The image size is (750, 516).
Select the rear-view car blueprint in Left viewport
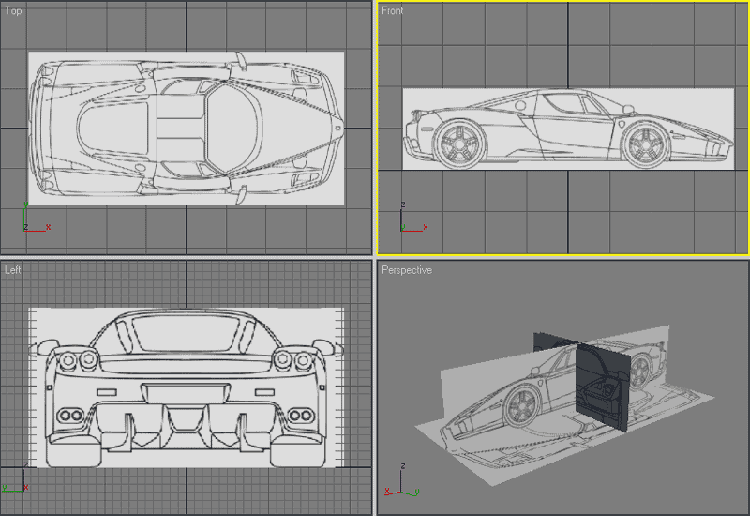[x=186, y=388]
